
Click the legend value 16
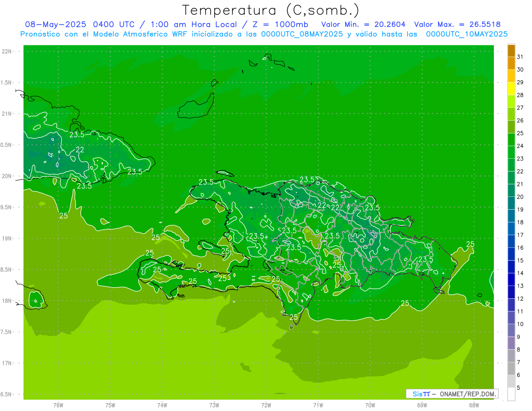[520, 247]
